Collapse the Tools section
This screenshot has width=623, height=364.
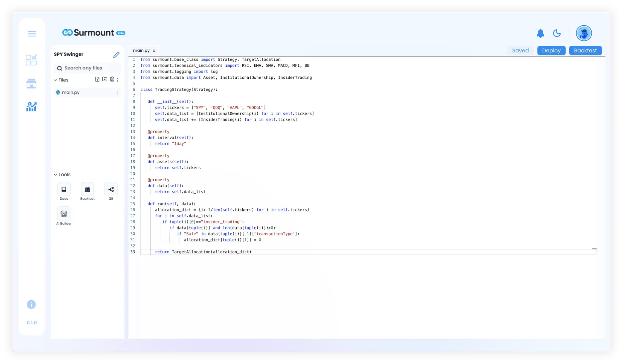(55, 175)
